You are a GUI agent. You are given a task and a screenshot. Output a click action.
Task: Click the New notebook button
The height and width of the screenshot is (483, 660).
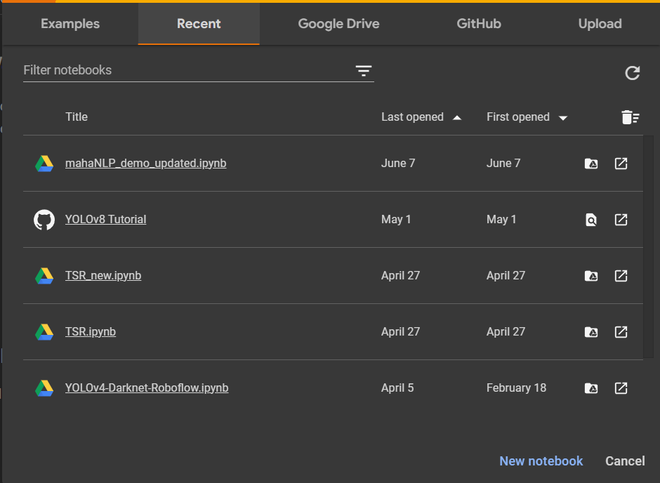click(541, 461)
